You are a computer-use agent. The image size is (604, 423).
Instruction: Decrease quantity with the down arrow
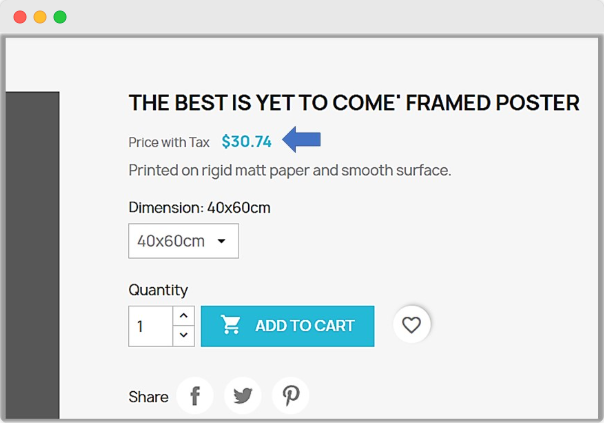183,336
